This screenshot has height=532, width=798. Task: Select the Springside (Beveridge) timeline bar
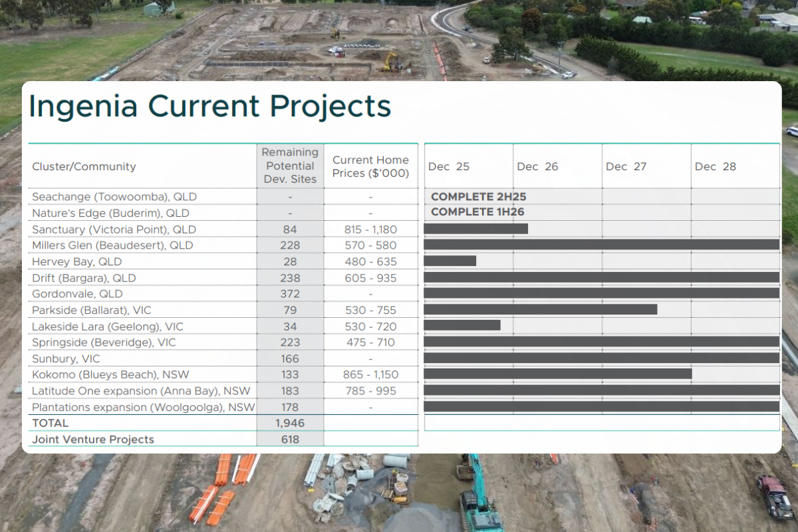click(x=598, y=342)
